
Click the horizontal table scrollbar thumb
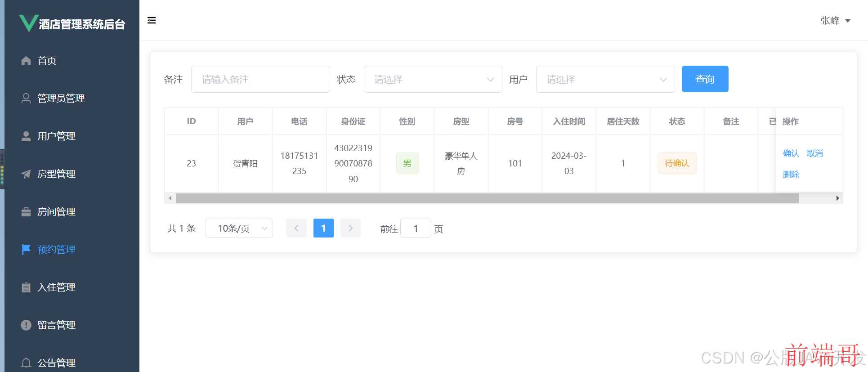point(487,198)
